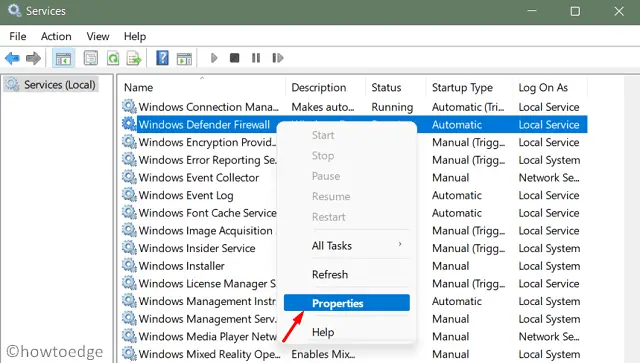
Task: Select the Windows Management Instrumentation service
Action: [x=207, y=301]
